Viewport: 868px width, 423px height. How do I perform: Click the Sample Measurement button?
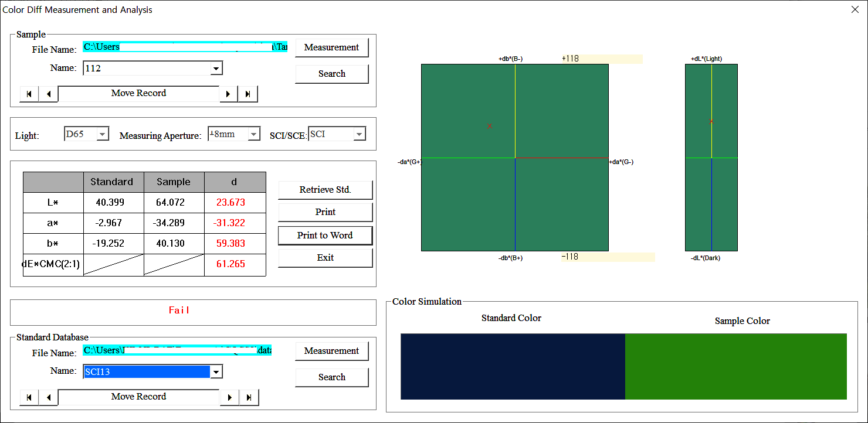click(x=331, y=47)
